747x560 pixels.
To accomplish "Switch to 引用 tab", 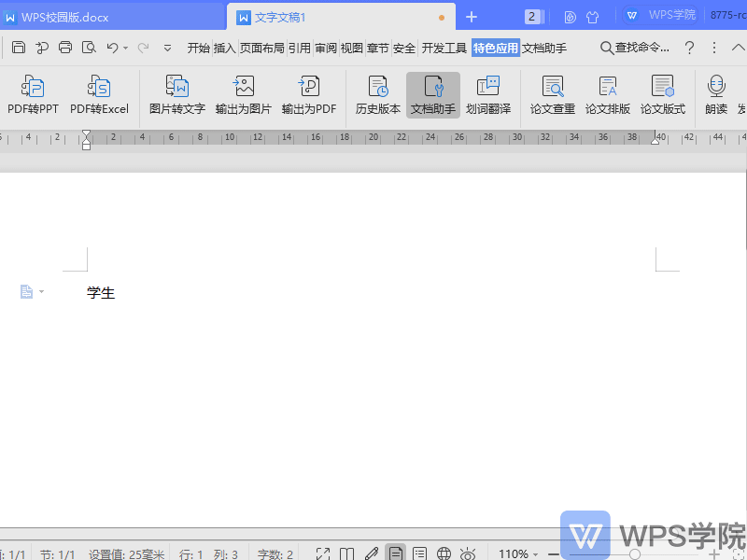I will pos(299,48).
